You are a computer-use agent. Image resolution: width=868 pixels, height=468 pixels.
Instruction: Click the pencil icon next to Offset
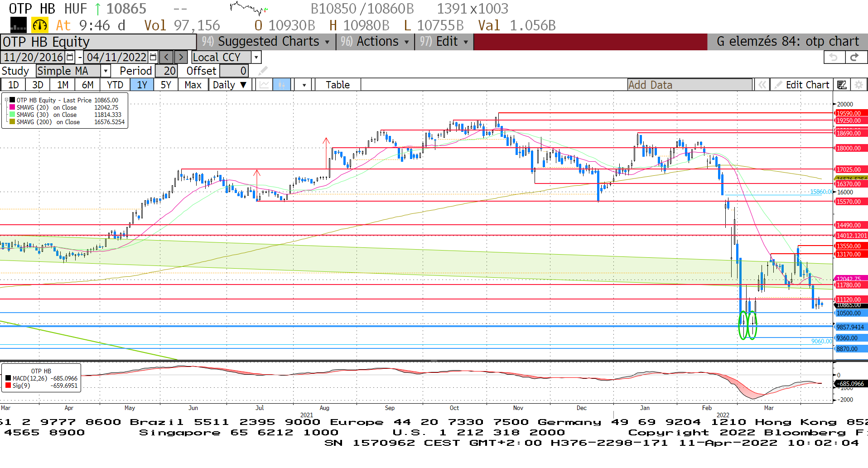(263, 71)
